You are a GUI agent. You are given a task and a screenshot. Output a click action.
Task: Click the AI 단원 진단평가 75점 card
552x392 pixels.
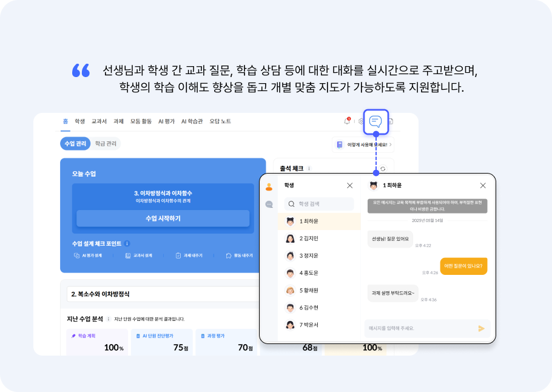coord(162,342)
